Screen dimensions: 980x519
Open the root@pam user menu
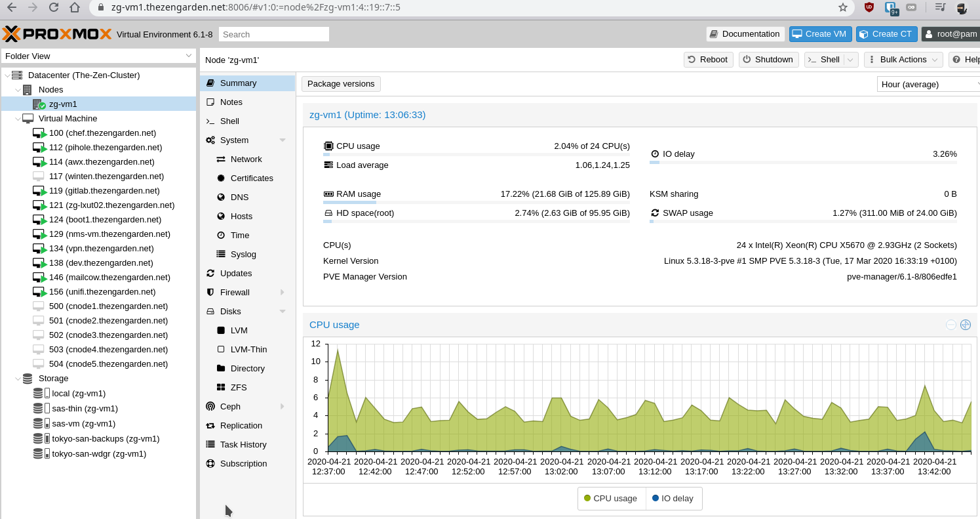pyautogui.click(x=951, y=34)
